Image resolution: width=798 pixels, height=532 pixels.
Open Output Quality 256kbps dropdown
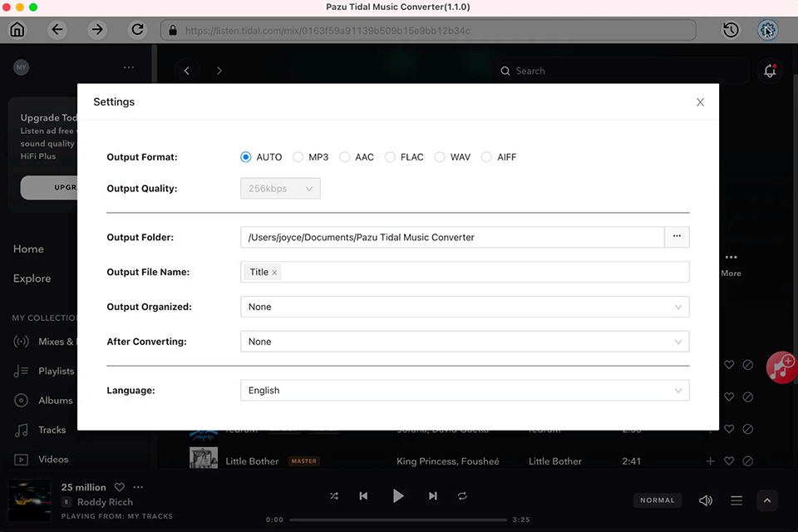280,189
